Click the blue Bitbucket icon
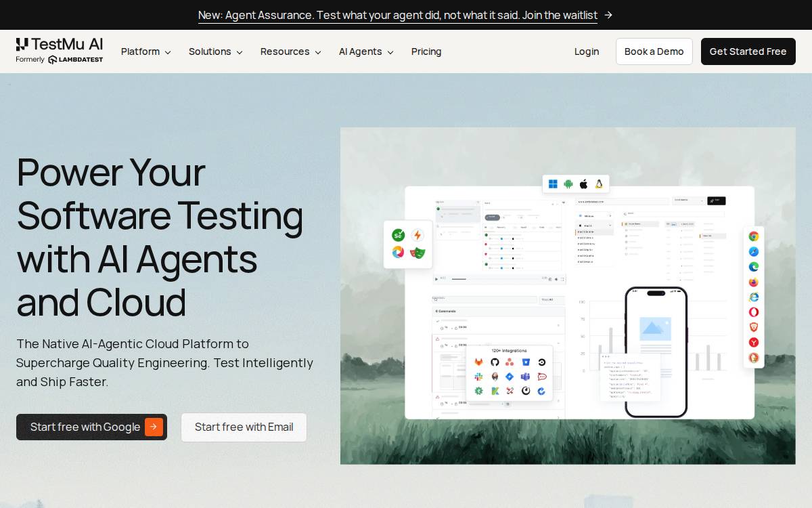This screenshot has height=508, width=812. pos(526,362)
